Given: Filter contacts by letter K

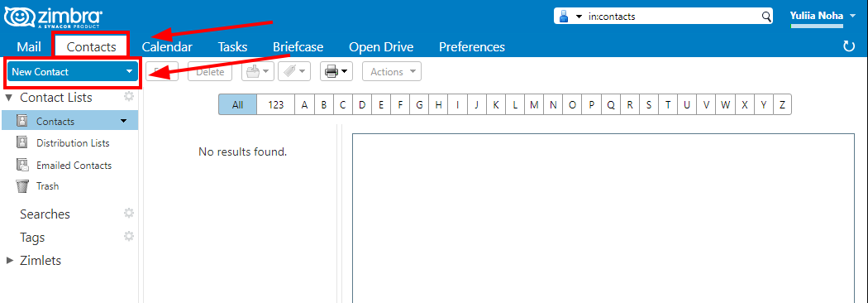Looking at the screenshot, I should pos(496,104).
